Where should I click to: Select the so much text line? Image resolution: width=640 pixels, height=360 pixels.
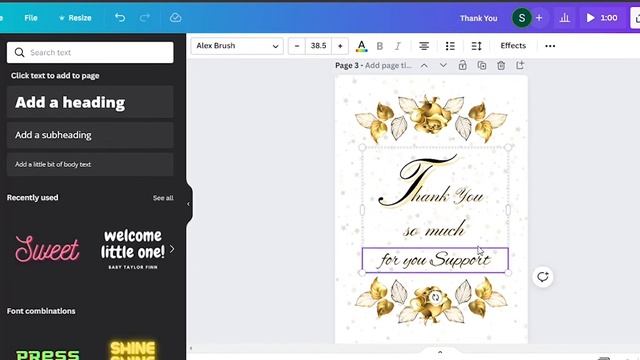tap(434, 230)
